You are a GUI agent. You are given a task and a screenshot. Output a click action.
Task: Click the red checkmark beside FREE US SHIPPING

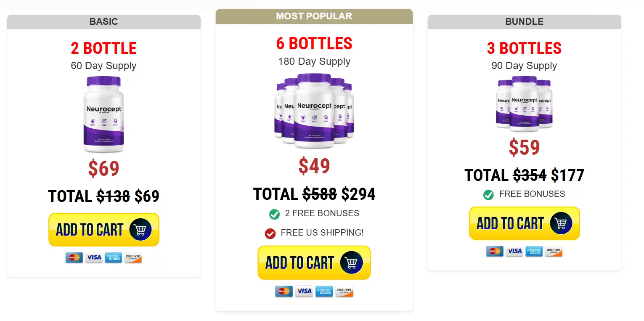coord(270,233)
